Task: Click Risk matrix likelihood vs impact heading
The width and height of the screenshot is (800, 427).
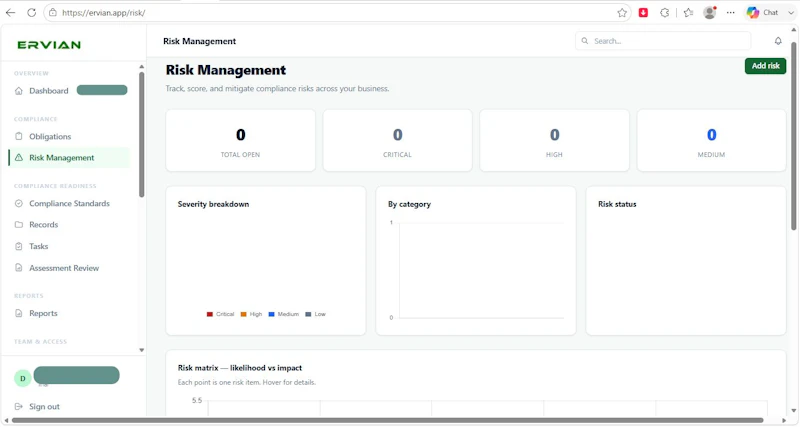Action: (240, 368)
